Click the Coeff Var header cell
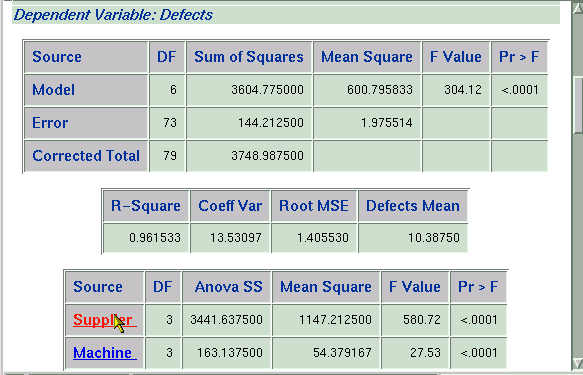This screenshot has height=375, width=583. pyautogui.click(x=230, y=206)
